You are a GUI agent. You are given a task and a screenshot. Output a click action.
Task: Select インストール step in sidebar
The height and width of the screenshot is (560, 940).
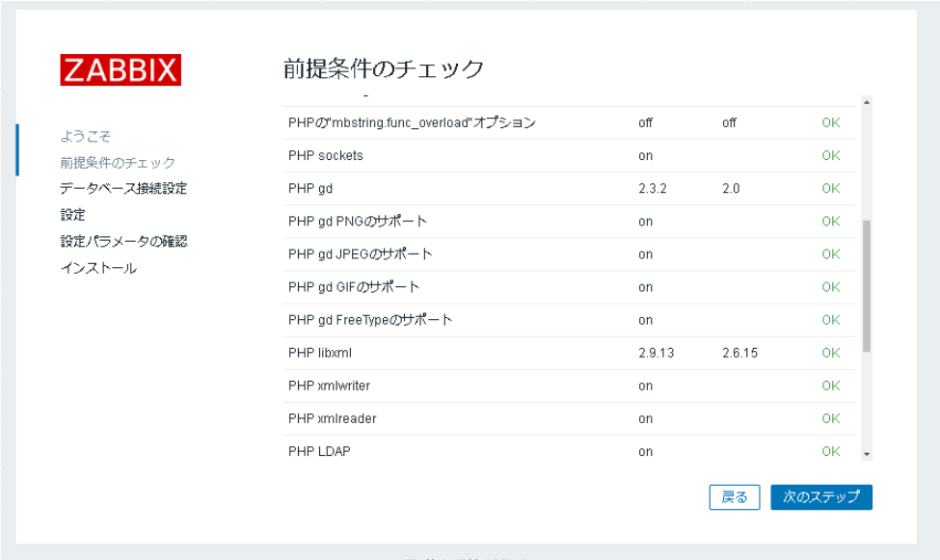tap(98, 268)
